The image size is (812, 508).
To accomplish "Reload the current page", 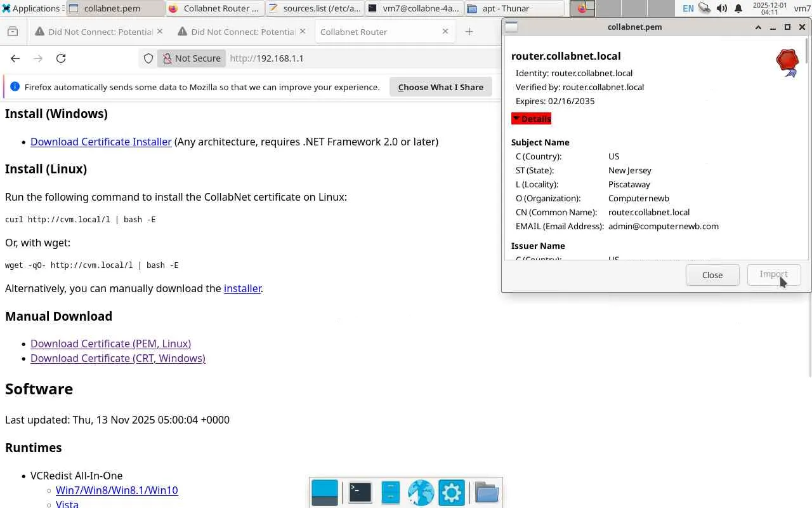I will click(x=61, y=58).
